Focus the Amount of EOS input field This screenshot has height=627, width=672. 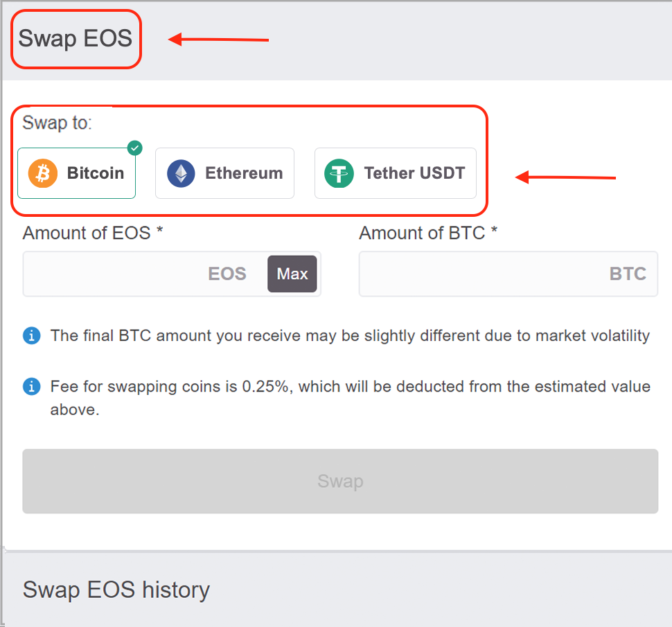139,274
